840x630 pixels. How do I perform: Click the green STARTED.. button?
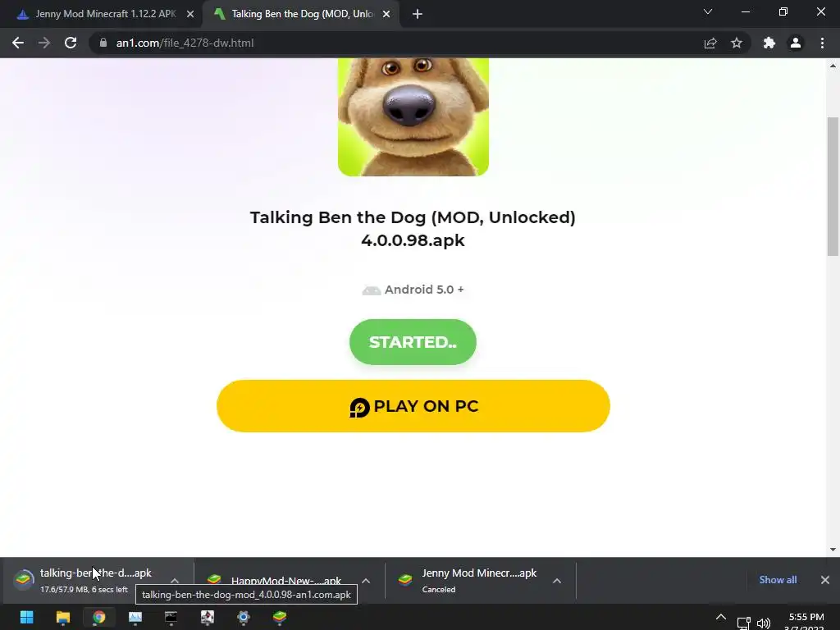(413, 342)
